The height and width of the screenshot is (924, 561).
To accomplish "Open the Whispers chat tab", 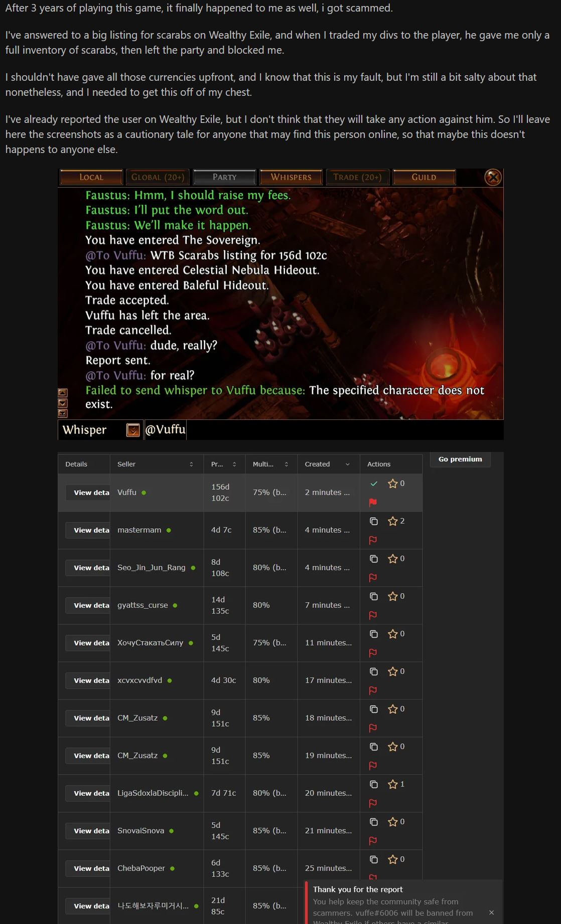I will click(x=291, y=177).
